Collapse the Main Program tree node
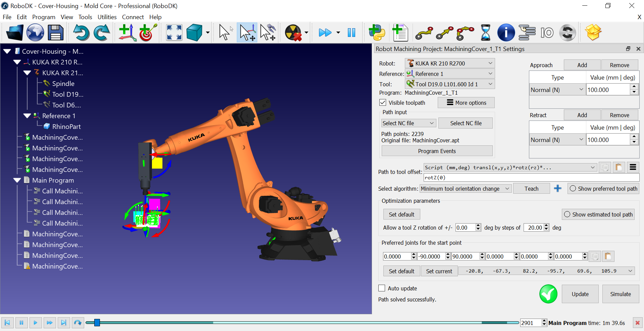The image size is (644, 331). (17, 180)
